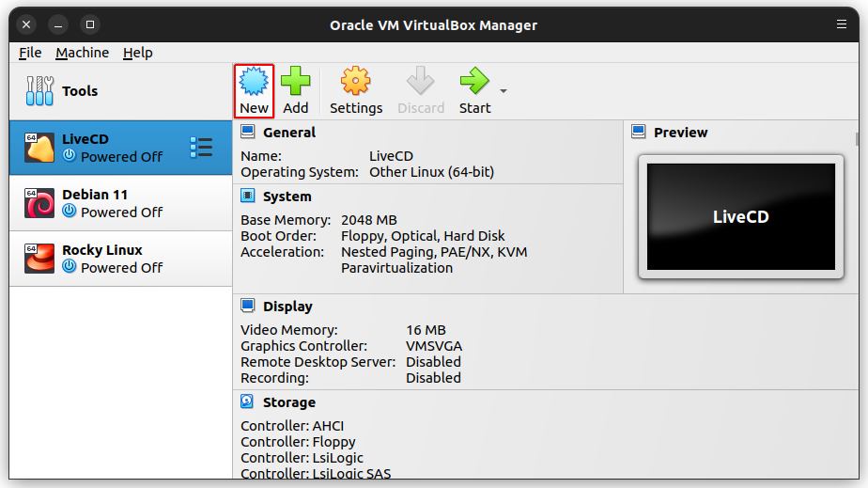Click the greyed-out Discard arrow icon
This screenshot has width=868, height=488.
[420, 82]
